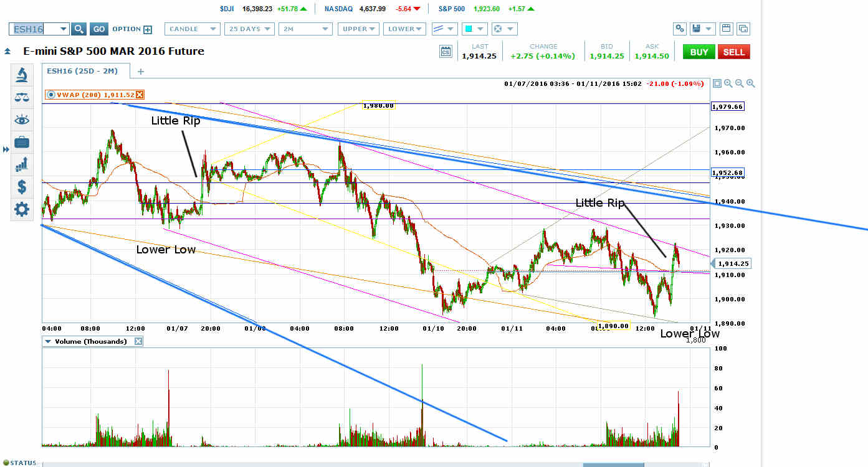Click the 1,979.66 price axis label
868x467 pixels.
(727, 106)
